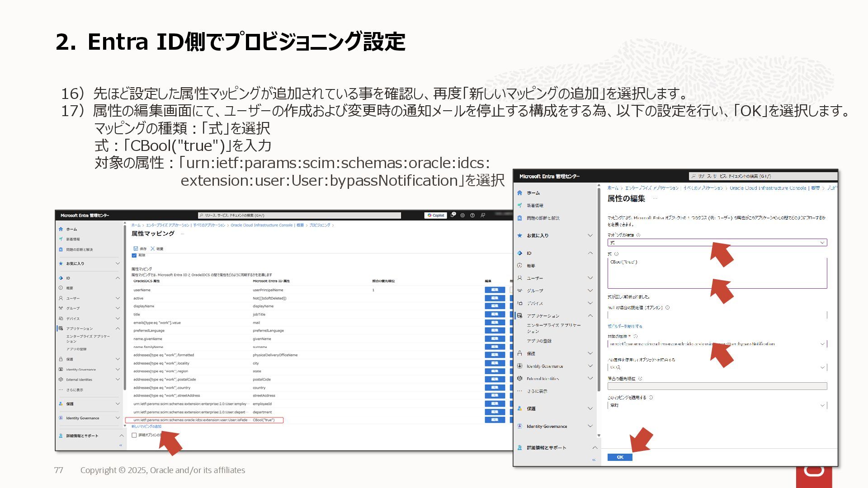The height and width of the screenshot is (488, 868).
Task: Open object matching dropdown showing いいえ
Action: [x=717, y=367]
